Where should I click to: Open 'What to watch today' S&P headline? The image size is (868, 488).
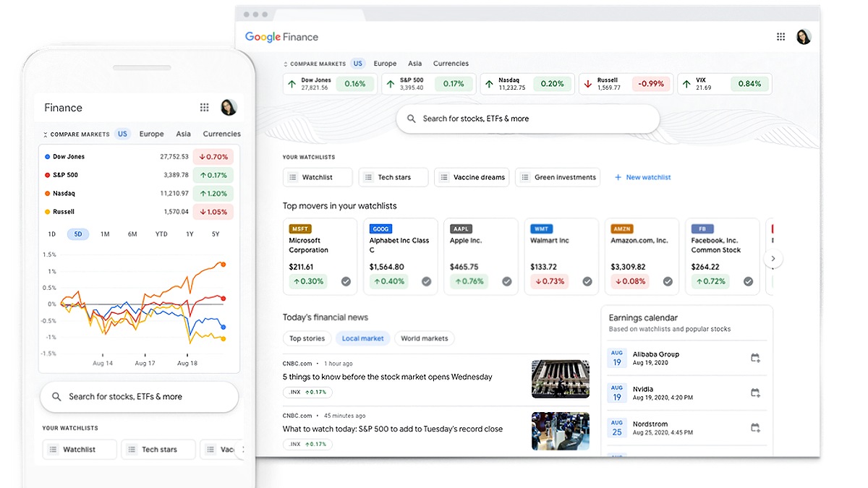(x=393, y=429)
